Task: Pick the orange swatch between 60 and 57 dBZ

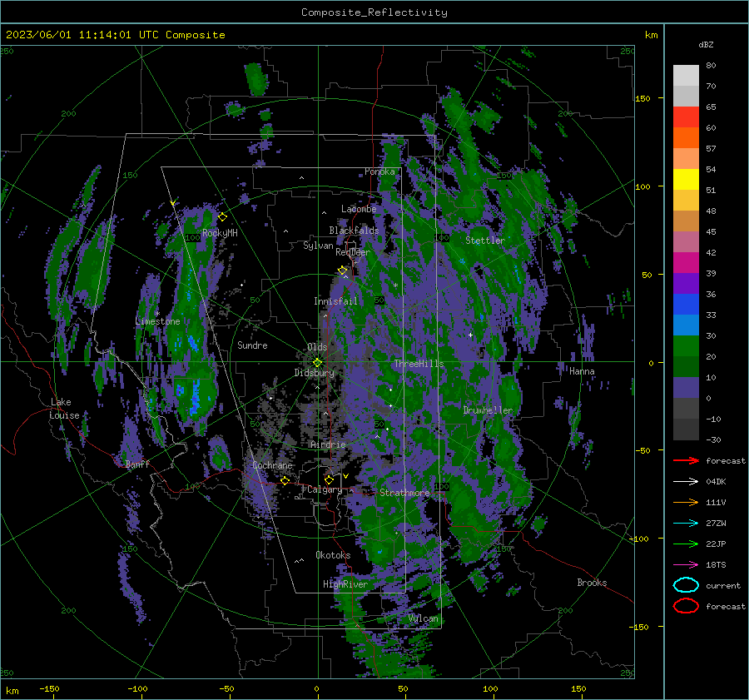Action: (686, 138)
